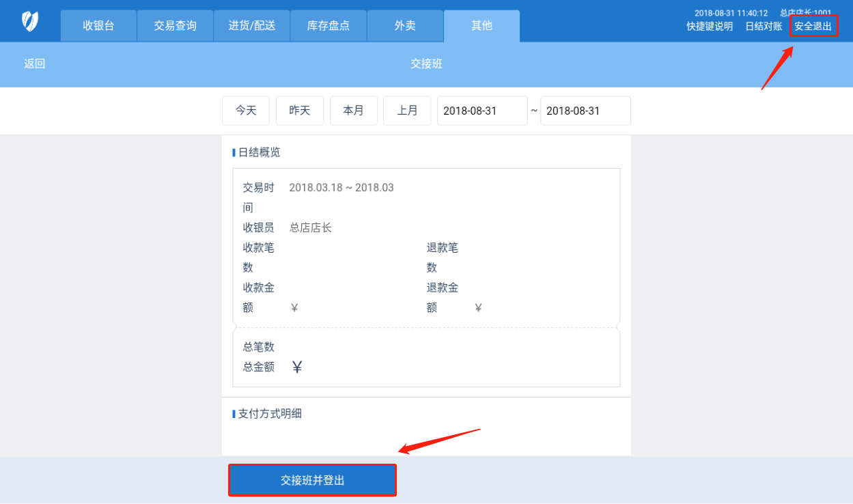Filter by 今天
This screenshot has width=853, height=504.
[x=246, y=111]
